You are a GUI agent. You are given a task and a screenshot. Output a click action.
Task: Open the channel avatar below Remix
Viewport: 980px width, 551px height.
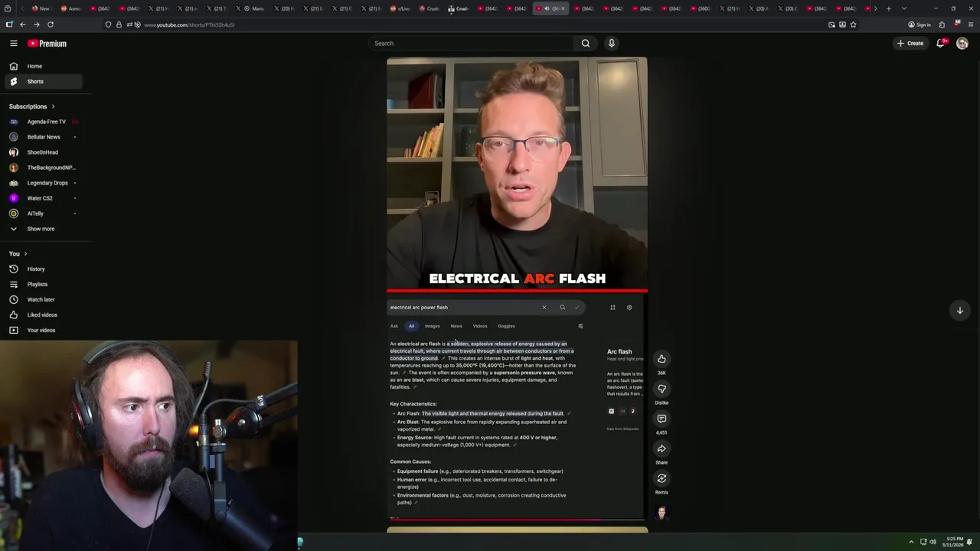661,512
